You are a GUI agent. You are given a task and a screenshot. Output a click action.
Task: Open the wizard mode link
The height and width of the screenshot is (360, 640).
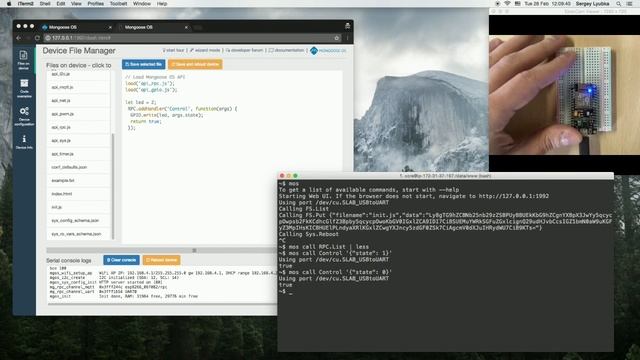tap(205, 50)
